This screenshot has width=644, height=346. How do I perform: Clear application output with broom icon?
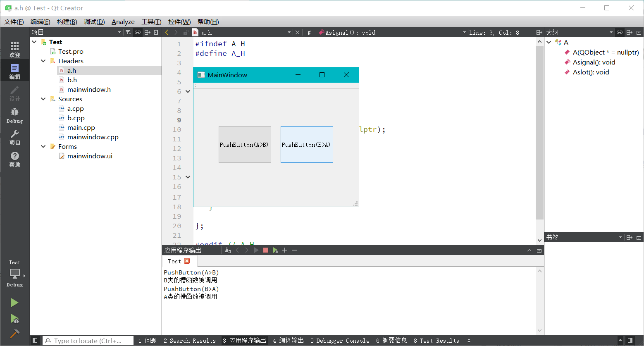[228, 250]
